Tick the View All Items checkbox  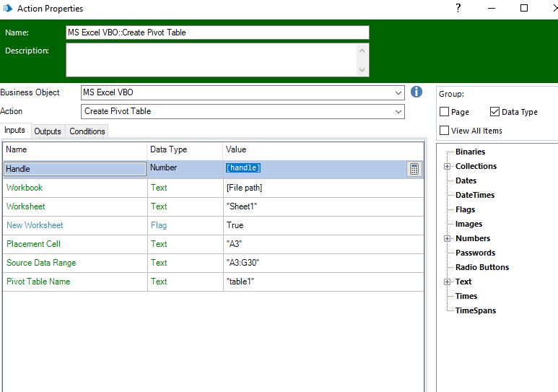pyautogui.click(x=444, y=131)
